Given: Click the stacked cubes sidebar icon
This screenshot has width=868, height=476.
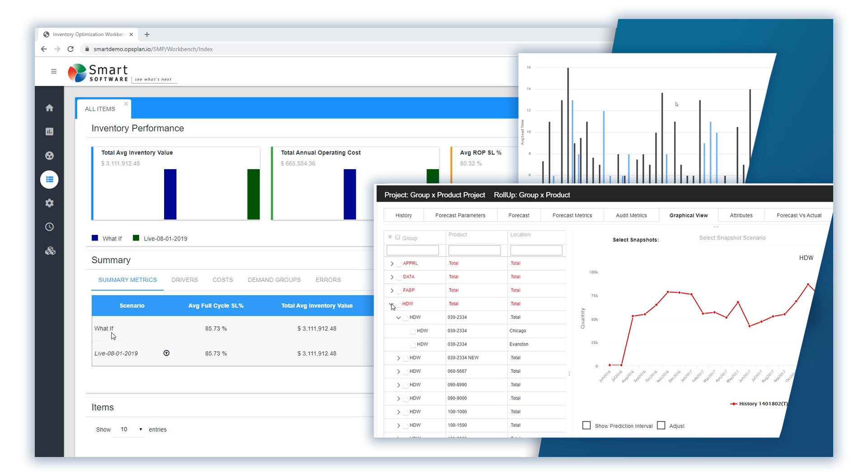Looking at the screenshot, I should pos(50,251).
